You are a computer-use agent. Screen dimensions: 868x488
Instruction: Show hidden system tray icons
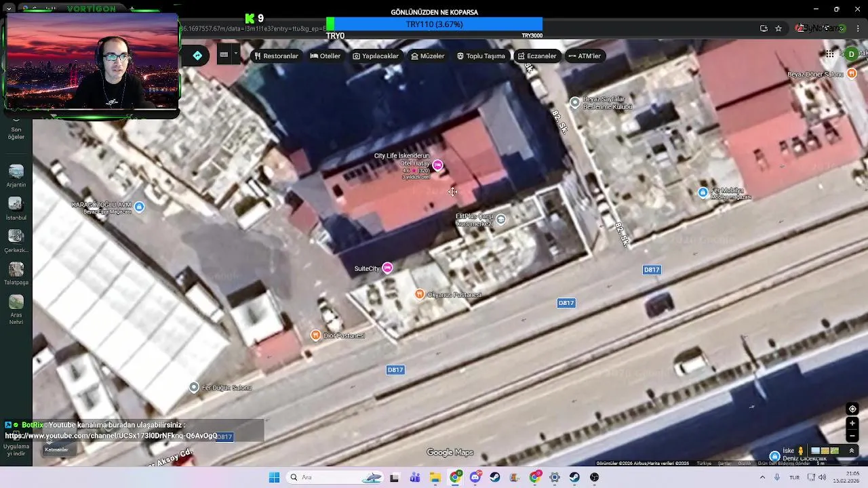click(762, 477)
